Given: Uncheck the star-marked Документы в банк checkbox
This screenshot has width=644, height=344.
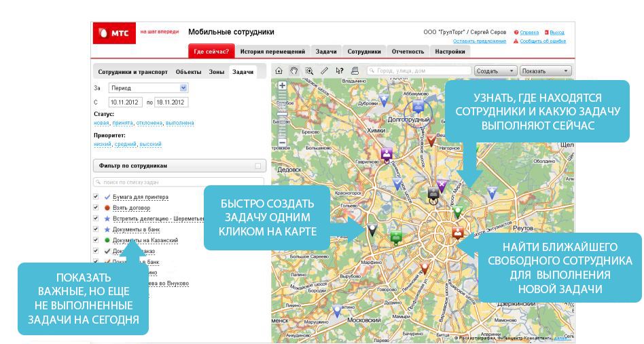Looking at the screenshot, I should pos(96,229).
